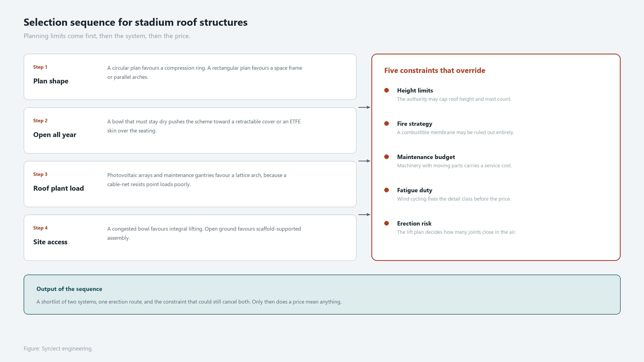Click the text about congested bowl integral lifting
The height and width of the screenshot is (362, 644).
[x=204, y=233]
